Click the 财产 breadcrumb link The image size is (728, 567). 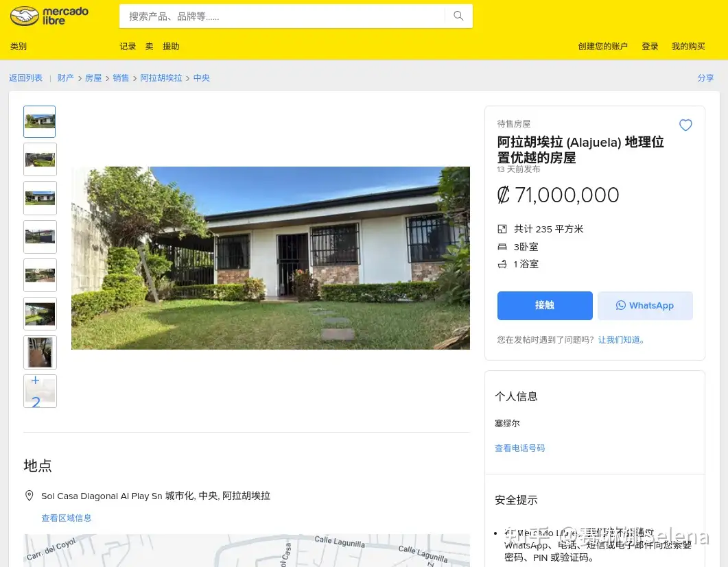coord(65,78)
